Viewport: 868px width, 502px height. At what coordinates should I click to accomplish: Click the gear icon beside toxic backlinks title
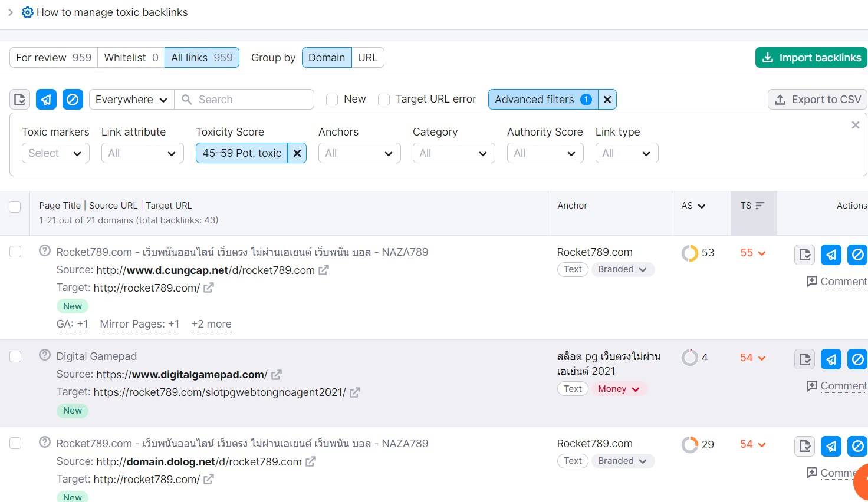pos(28,12)
